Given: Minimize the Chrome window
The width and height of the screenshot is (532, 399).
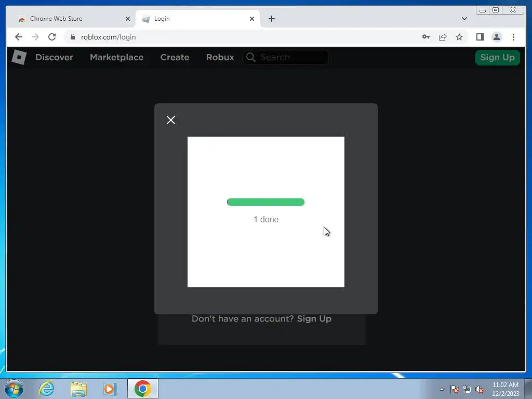Looking at the screenshot, I should [483, 10].
